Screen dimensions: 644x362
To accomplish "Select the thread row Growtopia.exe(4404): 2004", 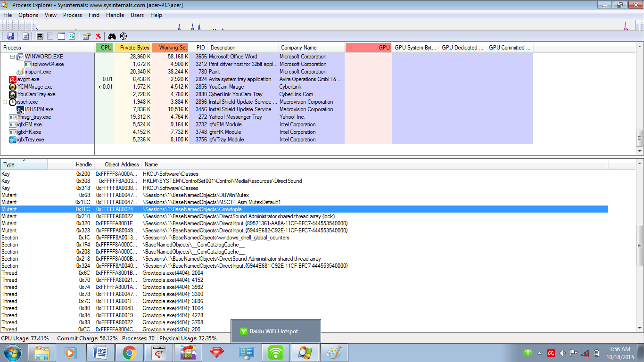I will pyautogui.click(x=304, y=273).
